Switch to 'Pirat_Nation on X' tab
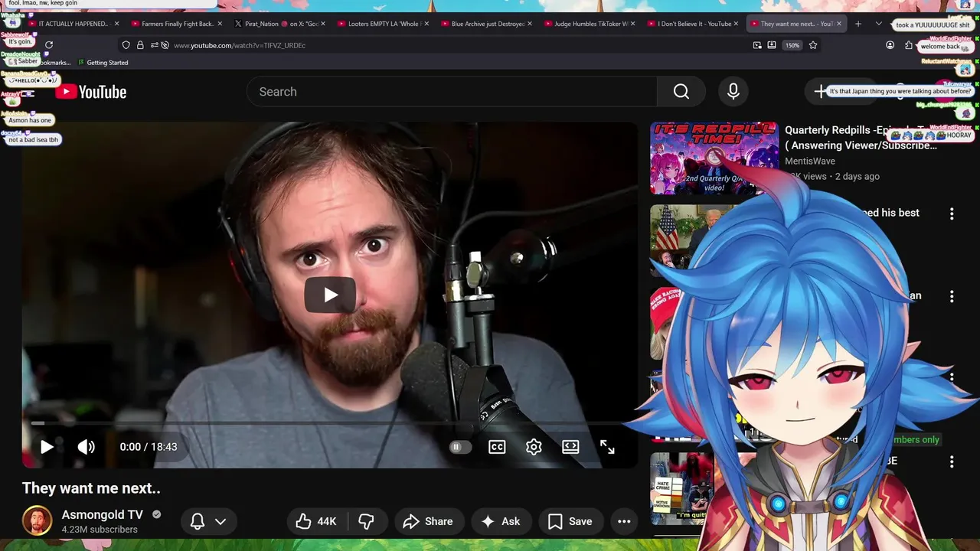This screenshot has height=551, width=980. pos(280,24)
